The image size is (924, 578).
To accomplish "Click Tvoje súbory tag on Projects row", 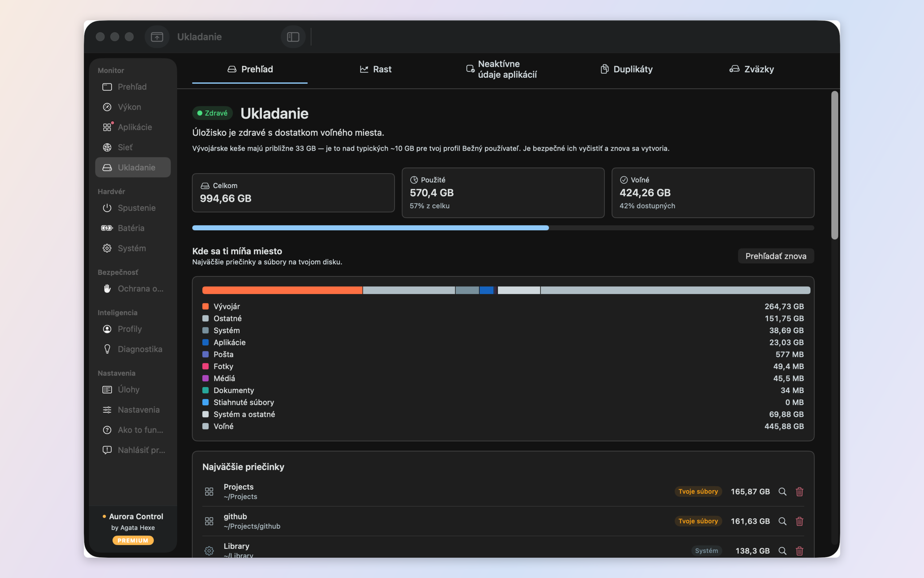I will [698, 492].
